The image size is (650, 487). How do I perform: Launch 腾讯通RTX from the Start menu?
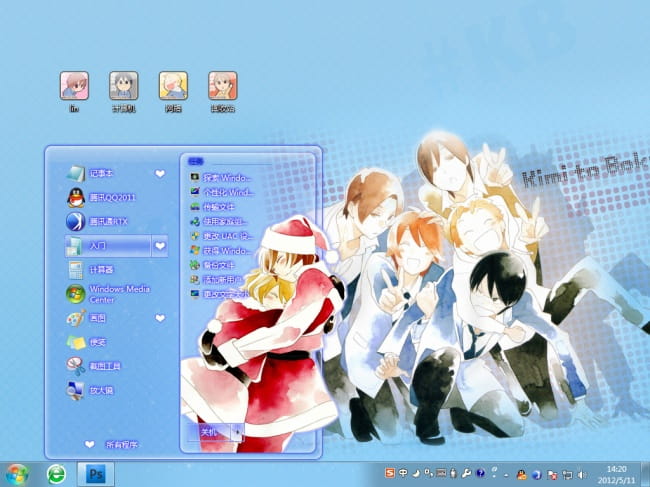click(110, 221)
